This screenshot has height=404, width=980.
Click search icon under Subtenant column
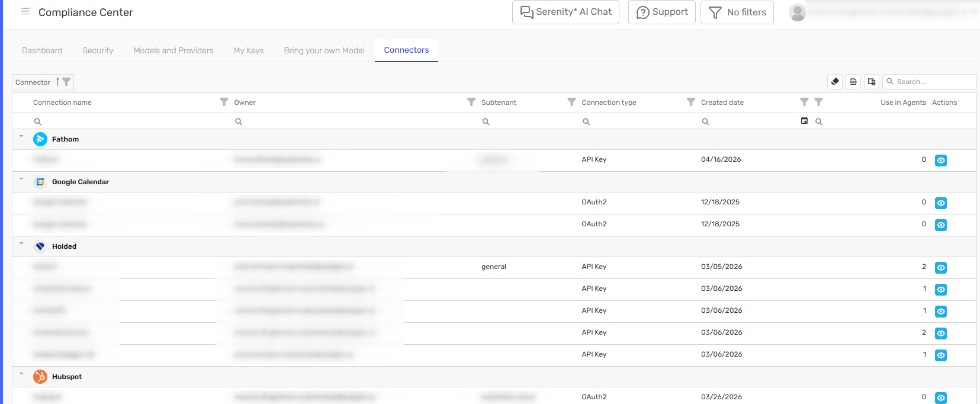(486, 121)
